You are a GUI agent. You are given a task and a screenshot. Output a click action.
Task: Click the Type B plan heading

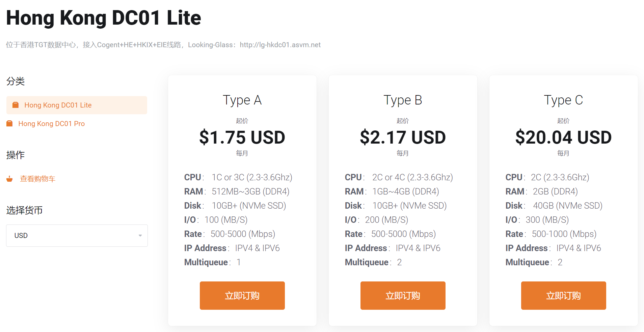pyautogui.click(x=403, y=100)
